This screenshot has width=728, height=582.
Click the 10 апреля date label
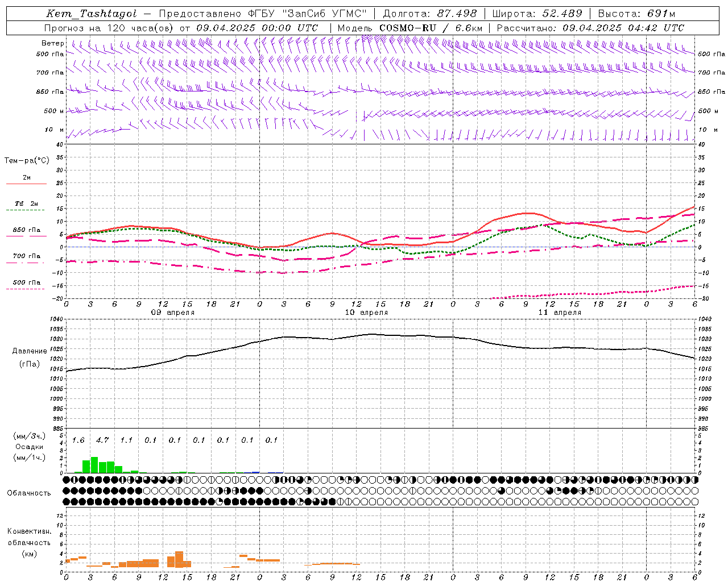[x=366, y=312]
